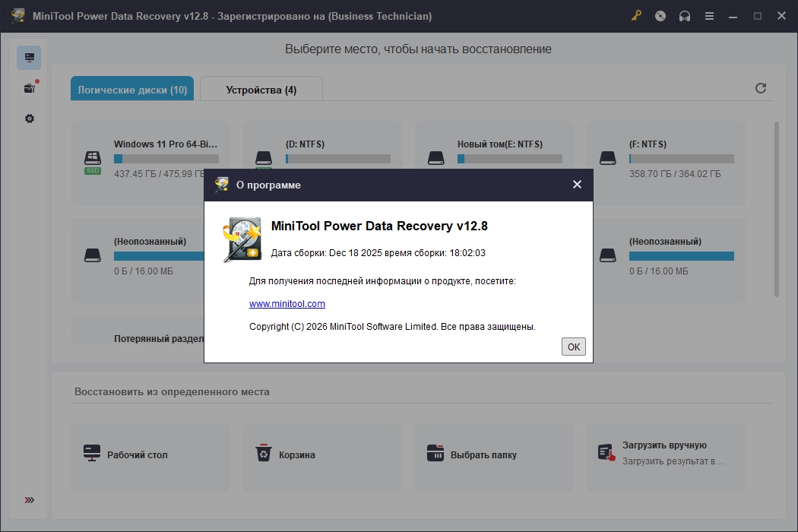This screenshot has height=532, width=798.
Task: Select the F: NTFS drive icon
Action: pos(608,158)
